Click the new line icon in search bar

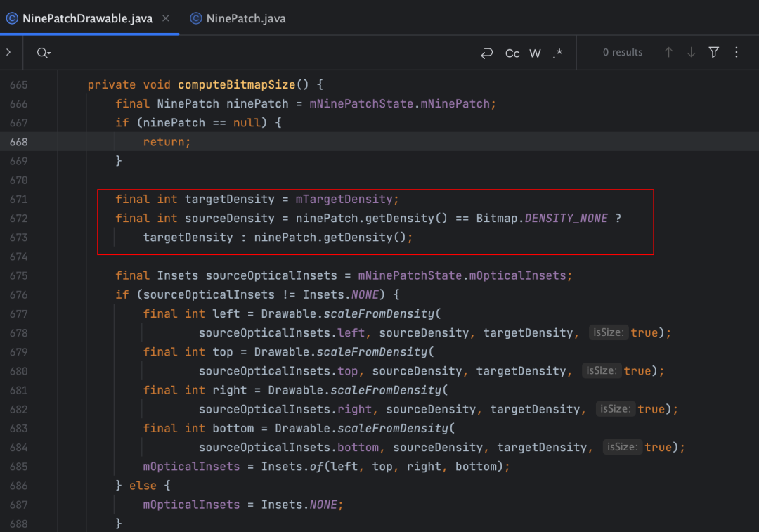tap(486, 53)
